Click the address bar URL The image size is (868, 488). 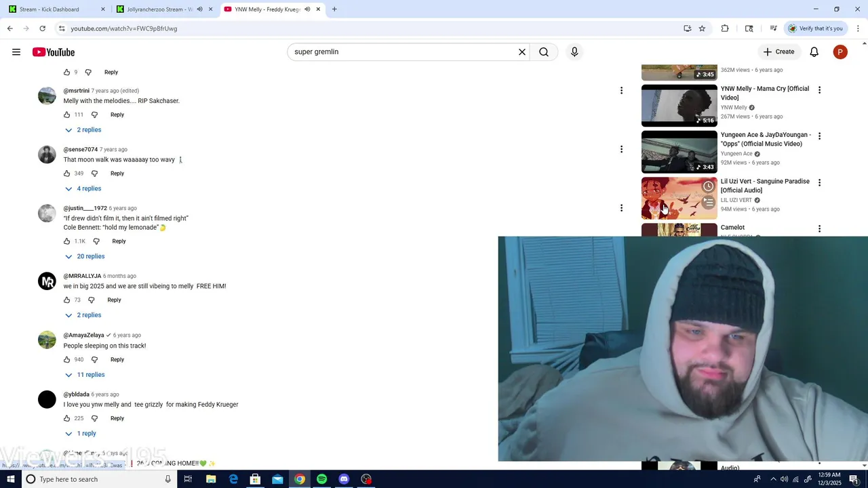tap(124, 28)
